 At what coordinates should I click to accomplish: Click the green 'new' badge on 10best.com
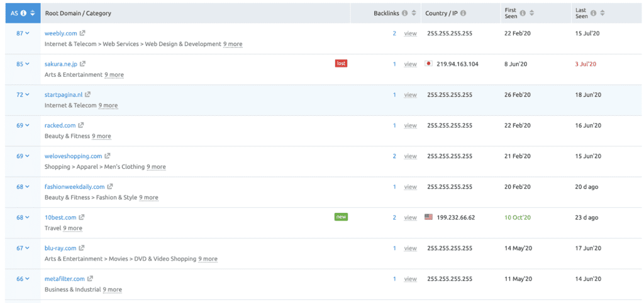pyautogui.click(x=341, y=217)
